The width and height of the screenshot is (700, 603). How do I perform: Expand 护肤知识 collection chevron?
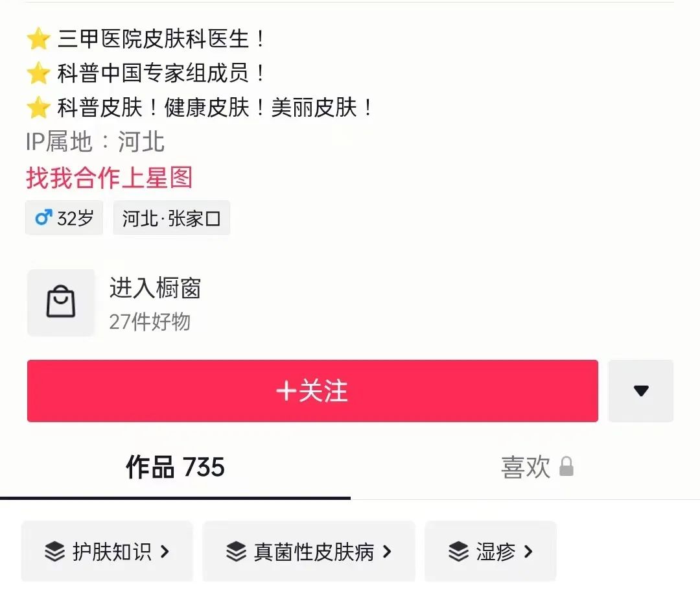(165, 552)
